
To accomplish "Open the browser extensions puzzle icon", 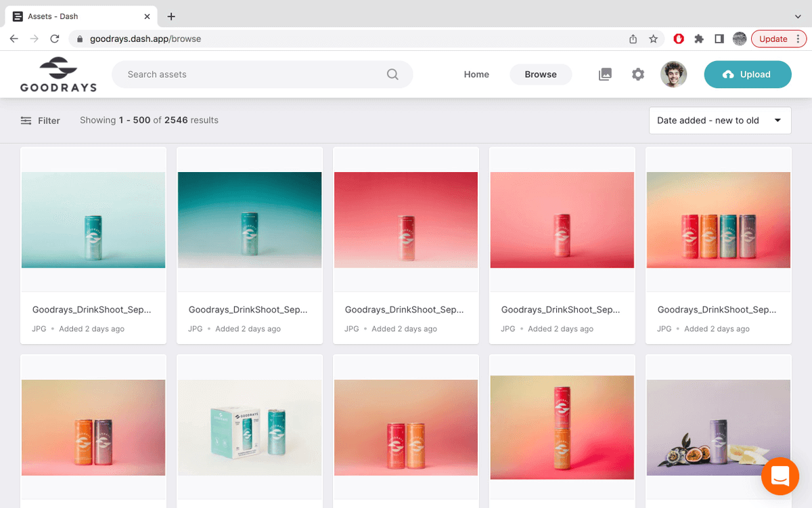I will click(698, 39).
